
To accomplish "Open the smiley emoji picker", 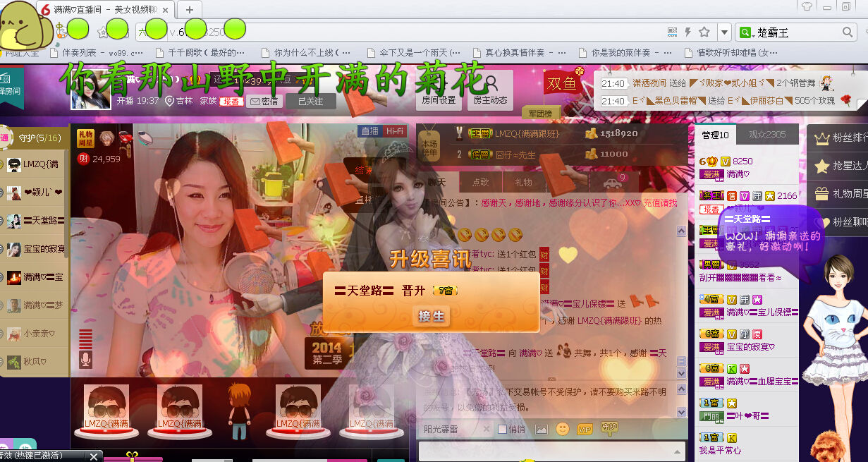I will coord(563,428).
